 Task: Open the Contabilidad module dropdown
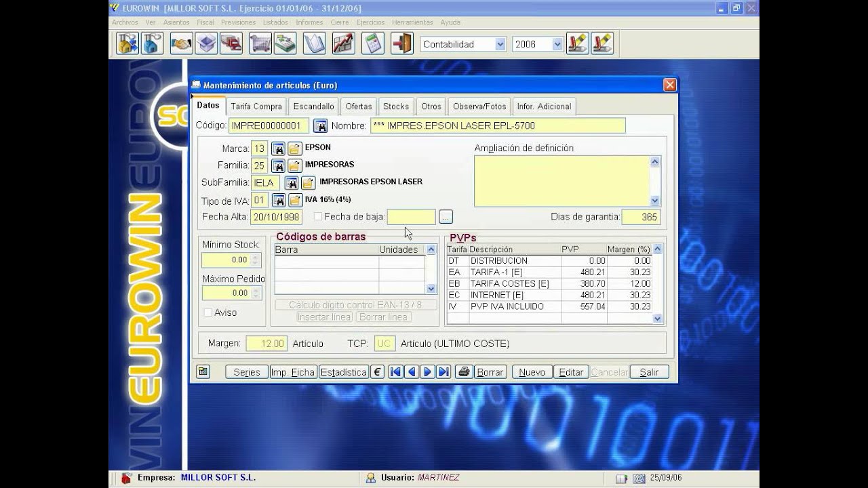[500, 44]
